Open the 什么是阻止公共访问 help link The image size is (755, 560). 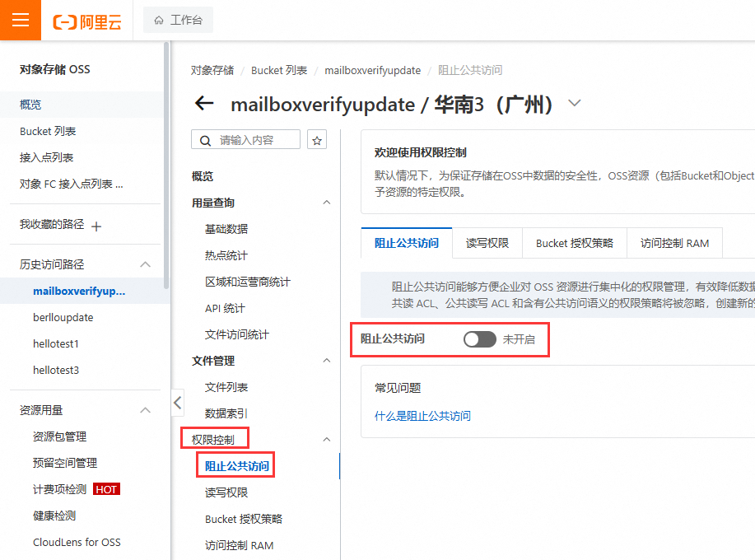pos(422,416)
